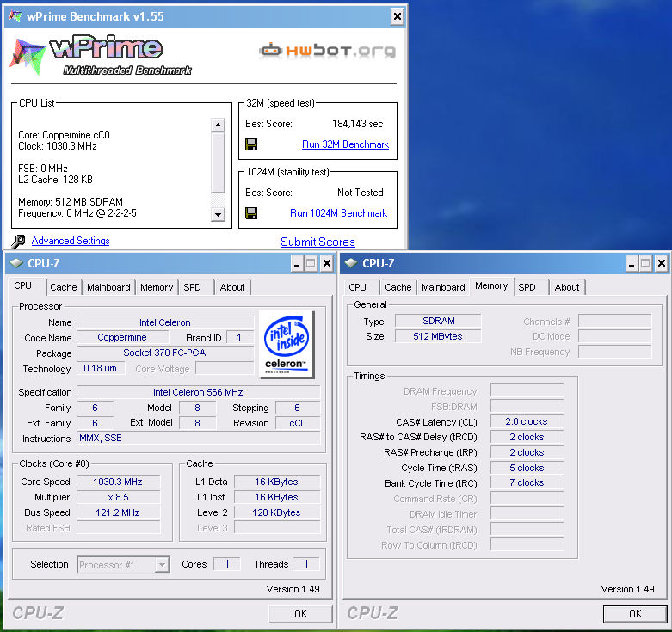Maximize the left CPU-Z window
Screen dimensions: 672x632
click(x=311, y=263)
